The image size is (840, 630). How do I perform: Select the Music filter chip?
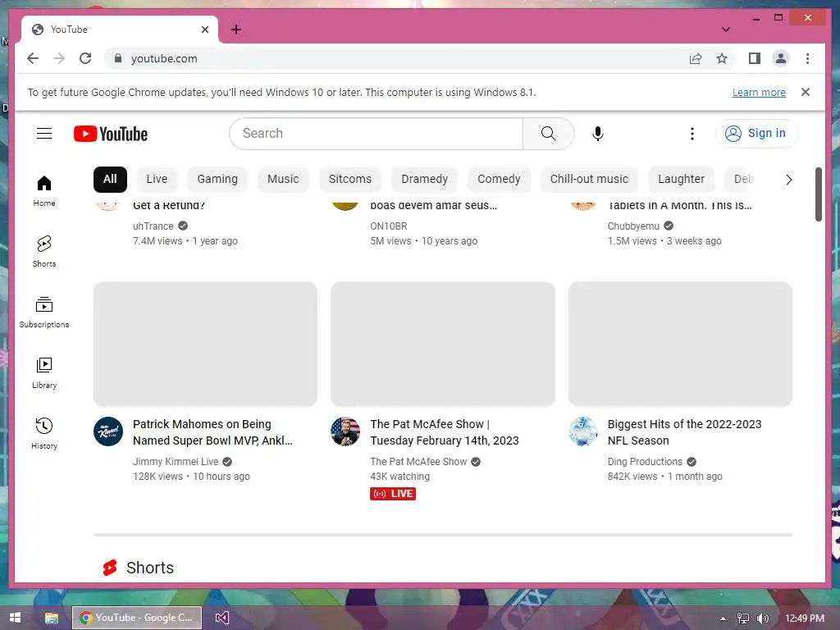pos(283,179)
